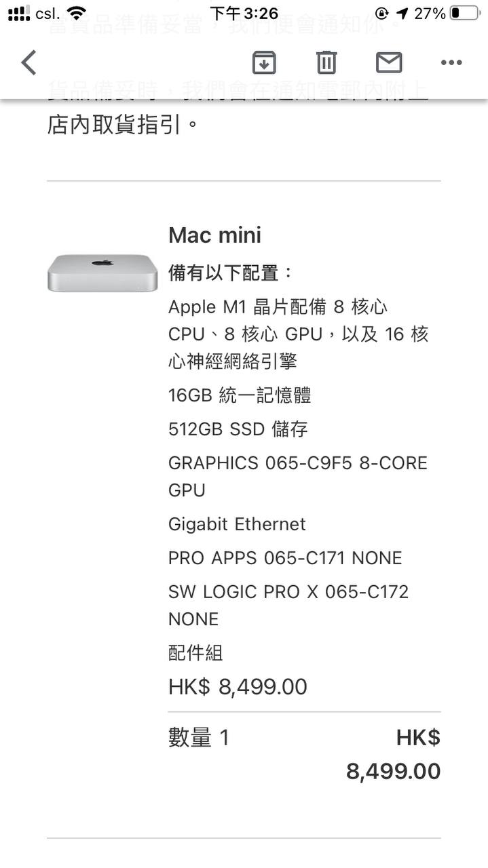Tap the orientation lock status icon
This screenshot has width=488, height=868.
(x=382, y=13)
